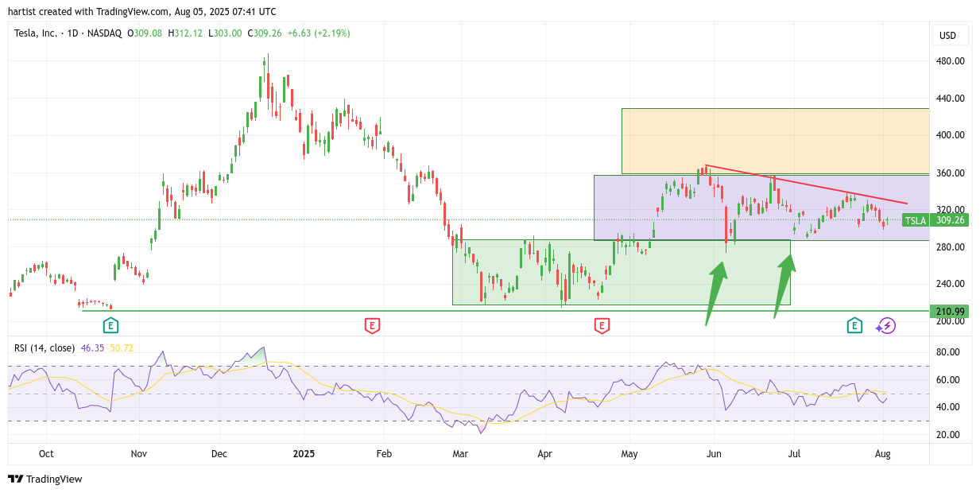Click the Tesla, Inc. symbol title
The width and height of the screenshot is (980, 493).
[x=37, y=33]
